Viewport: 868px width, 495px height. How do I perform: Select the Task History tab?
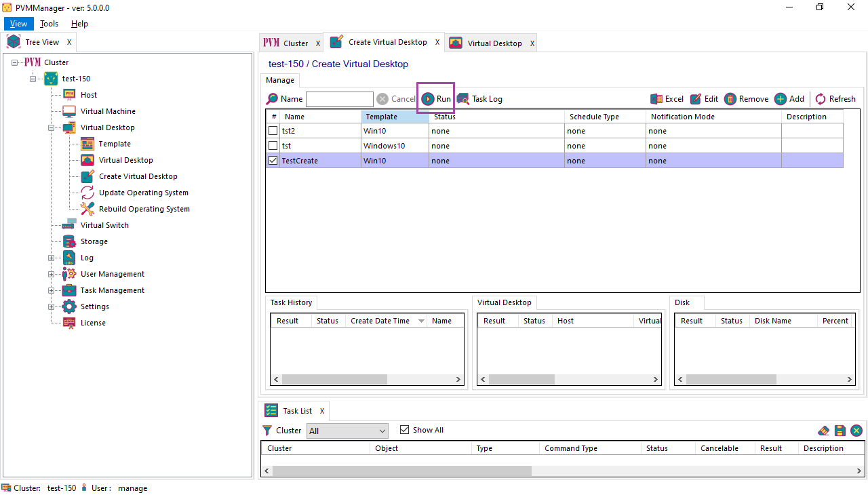click(x=291, y=302)
